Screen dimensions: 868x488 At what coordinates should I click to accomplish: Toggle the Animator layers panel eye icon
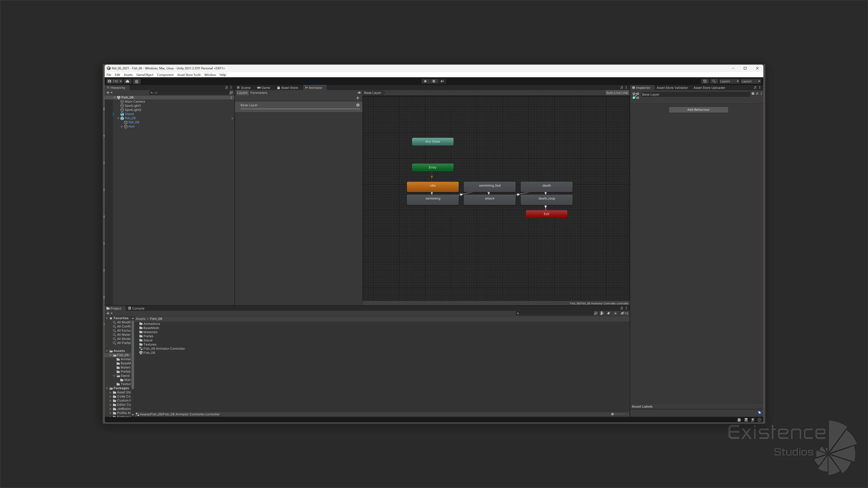point(359,93)
